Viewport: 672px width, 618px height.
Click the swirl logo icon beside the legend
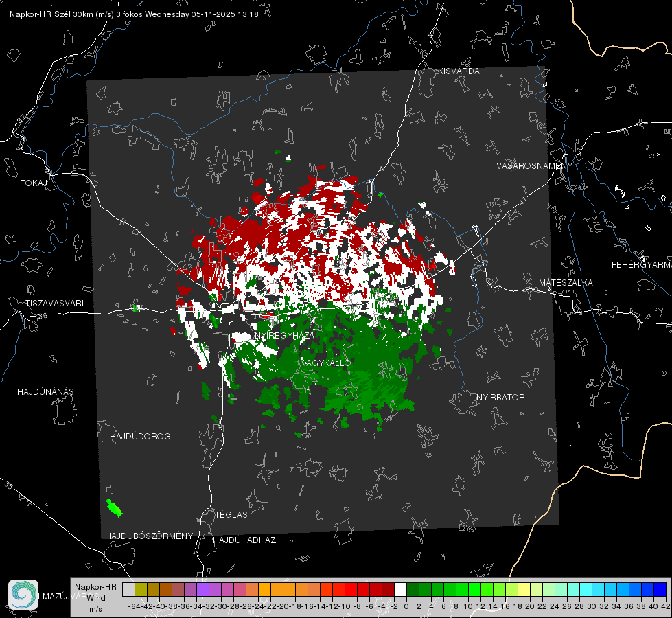(x=23, y=595)
